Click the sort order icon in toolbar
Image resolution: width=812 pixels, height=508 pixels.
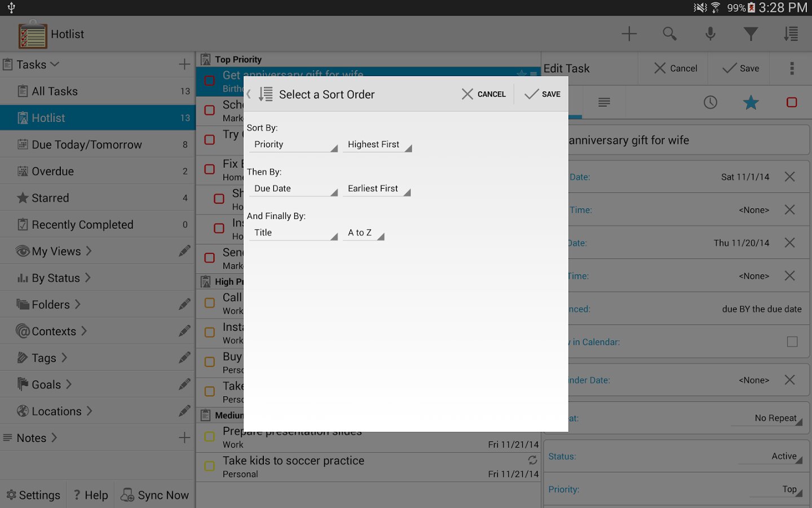(x=791, y=34)
